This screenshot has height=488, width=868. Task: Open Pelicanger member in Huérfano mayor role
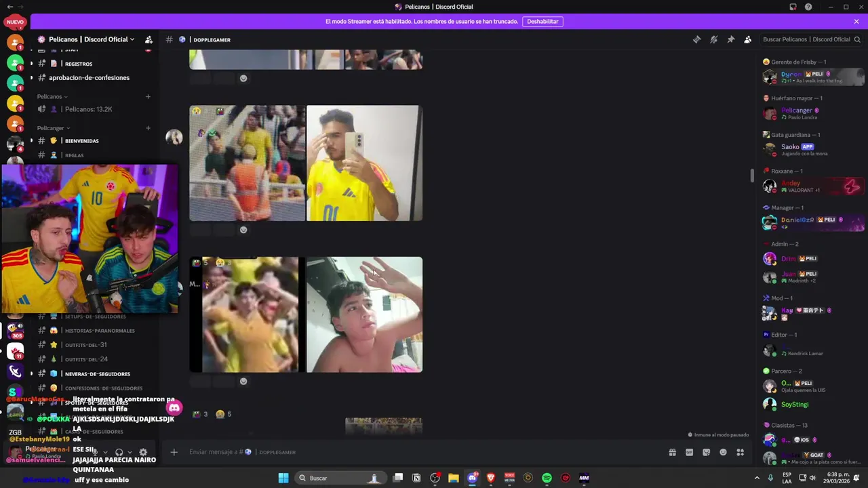(x=812, y=113)
